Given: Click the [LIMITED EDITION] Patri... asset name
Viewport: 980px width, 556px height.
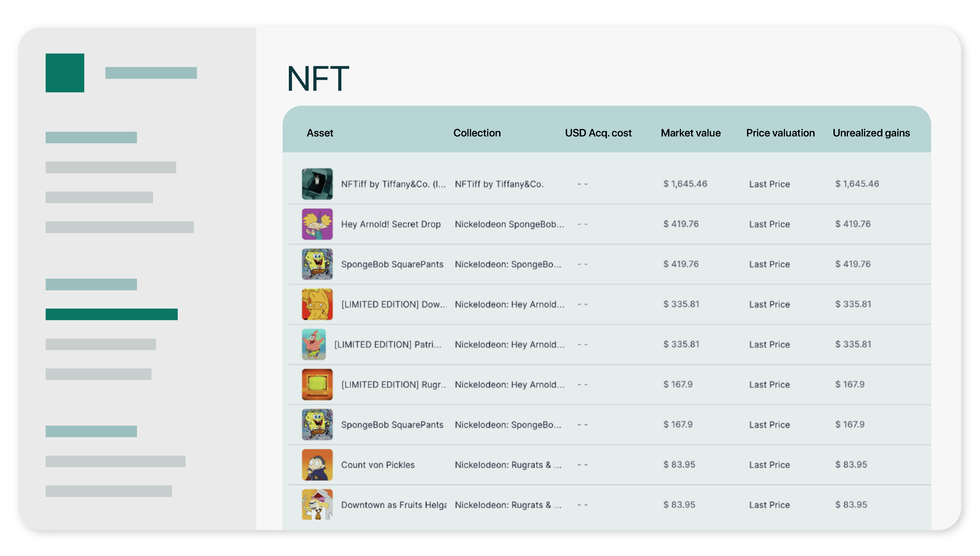Looking at the screenshot, I should [388, 344].
